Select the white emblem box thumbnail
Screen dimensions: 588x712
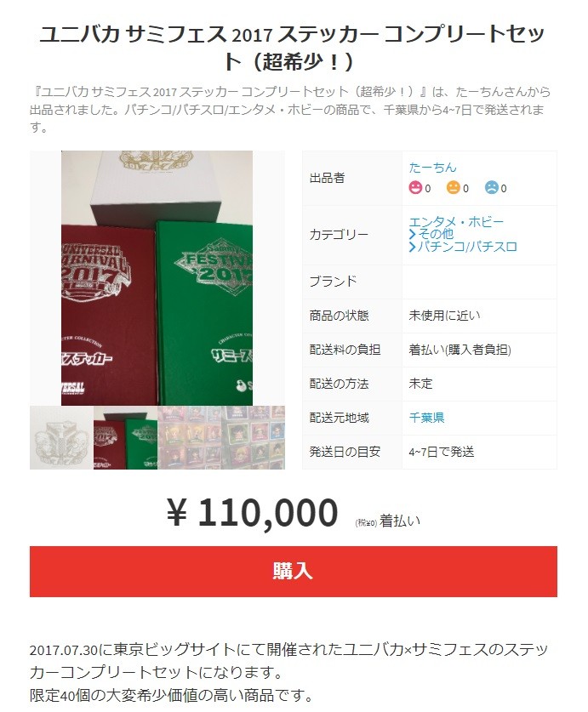click(62, 438)
